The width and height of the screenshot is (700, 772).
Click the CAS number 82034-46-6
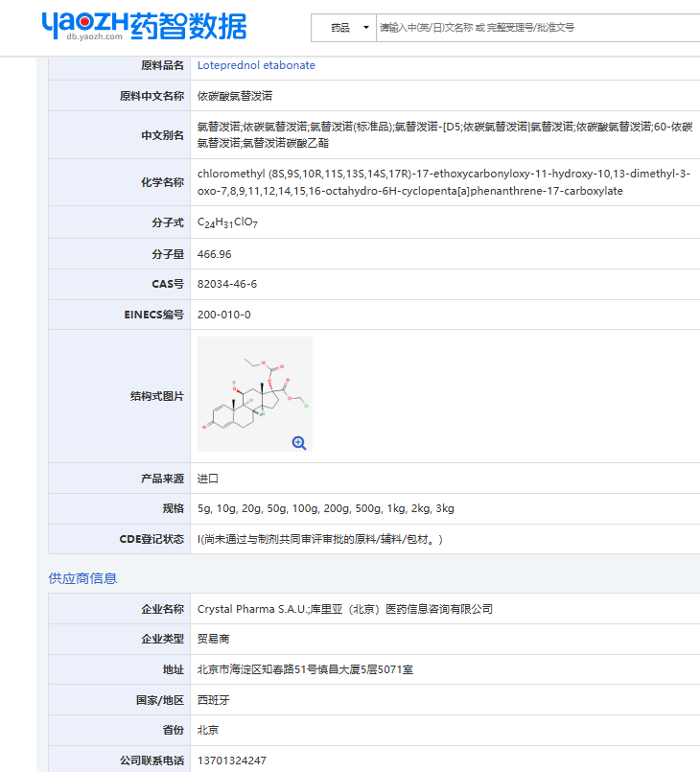[x=227, y=284]
